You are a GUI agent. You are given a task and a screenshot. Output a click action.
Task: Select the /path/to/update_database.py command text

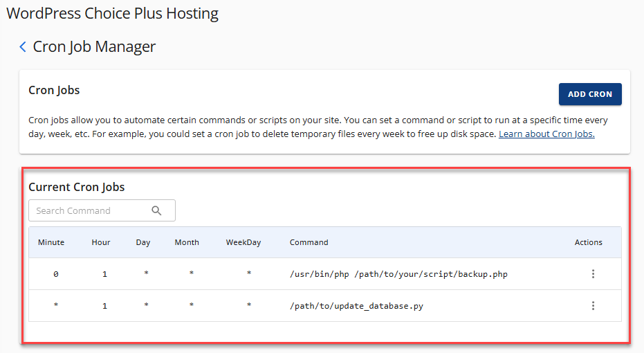pyautogui.click(x=356, y=306)
